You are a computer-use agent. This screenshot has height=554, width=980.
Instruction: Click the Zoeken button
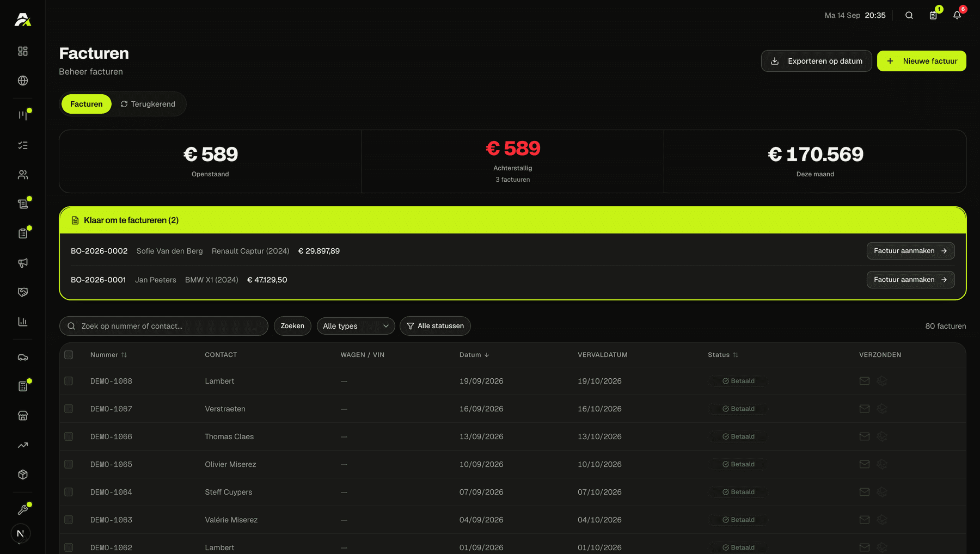point(292,326)
